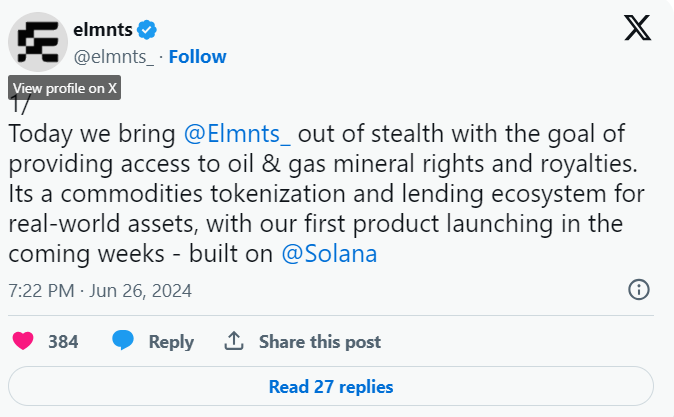The height and width of the screenshot is (417, 674).
Task: Click the post text about commodities tokenization
Action: pyautogui.click(x=326, y=194)
